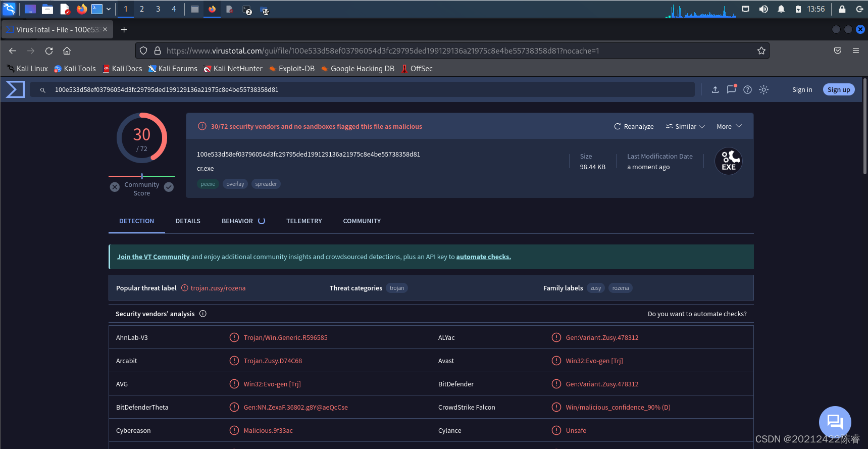The image size is (868, 449).
Task: Open the chat bubble floating button
Action: click(x=835, y=422)
